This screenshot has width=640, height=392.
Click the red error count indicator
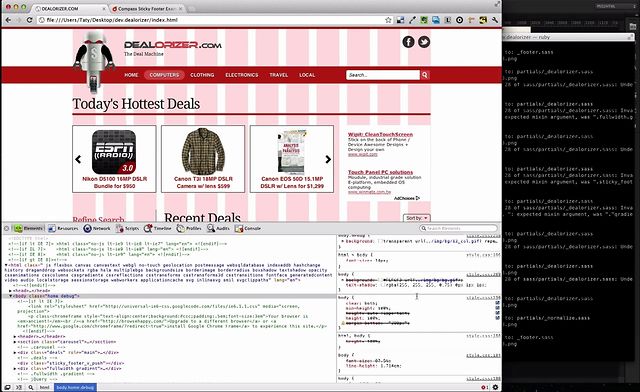(484, 387)
